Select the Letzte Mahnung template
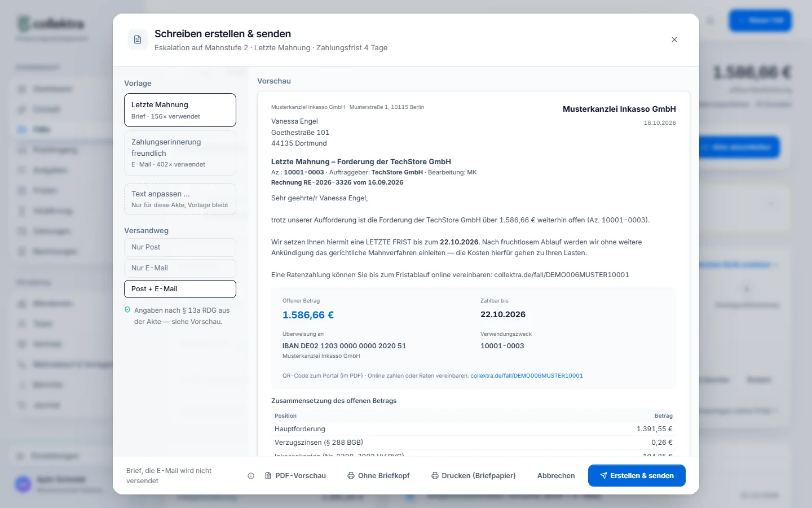This screenshot has height=508, width=812. pos(180,110)
